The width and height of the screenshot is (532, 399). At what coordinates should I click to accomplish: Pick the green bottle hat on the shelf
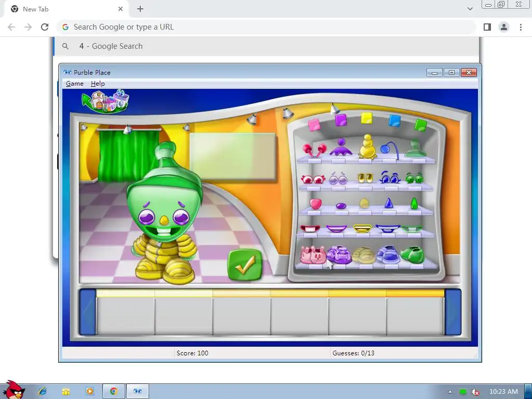(416, 148)
